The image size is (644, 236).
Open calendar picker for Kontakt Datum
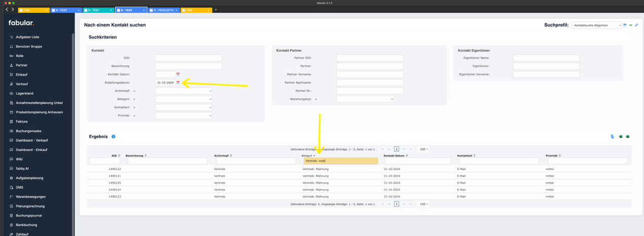(178, 74)
